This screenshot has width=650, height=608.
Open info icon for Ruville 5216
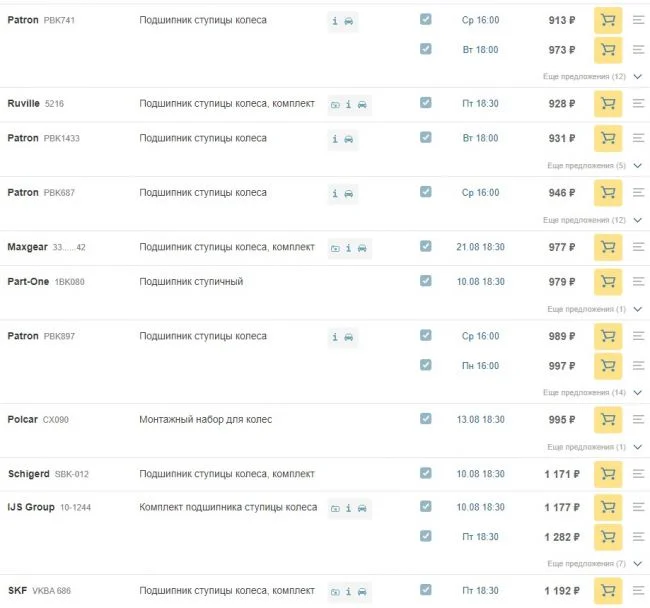coord(348,104)
